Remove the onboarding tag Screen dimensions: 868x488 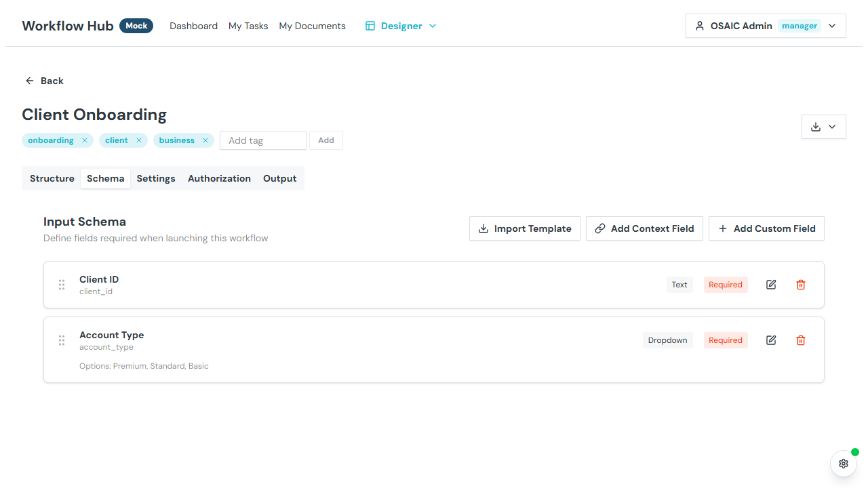coord(85,140)
